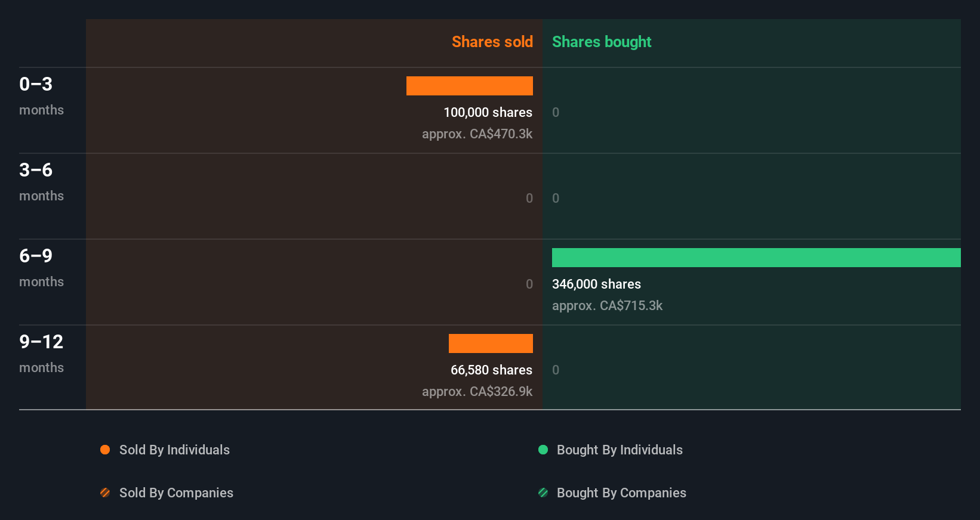This screenshot has height=520, width=980.
Task: Click the orange 0–3 months sold bar
Action: 470,86
